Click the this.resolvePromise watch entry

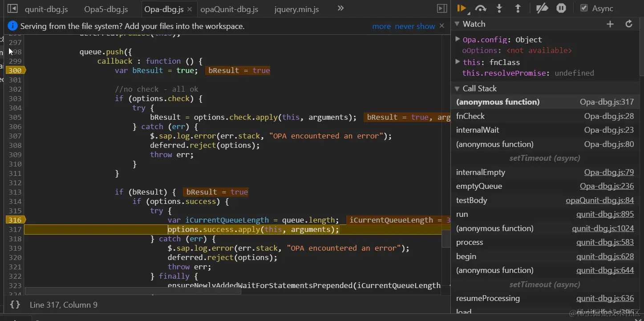coord(528,73)
